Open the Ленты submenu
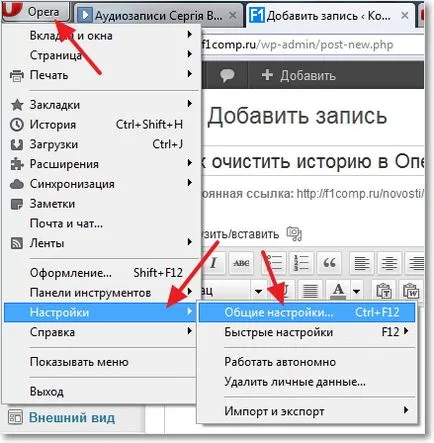The height and width of the screenshot is (443, 434). tap(101, 243)
